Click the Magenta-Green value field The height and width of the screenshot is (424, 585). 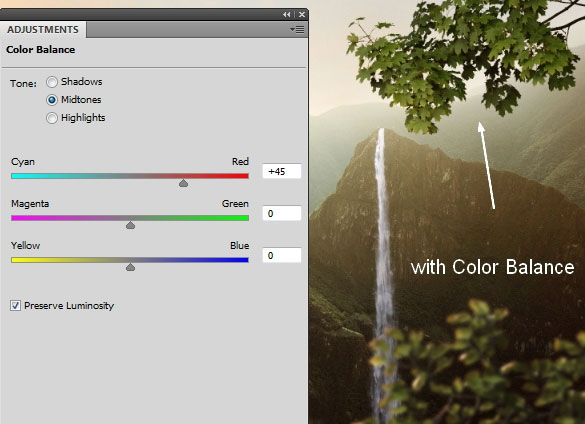(x=282, y=213)
